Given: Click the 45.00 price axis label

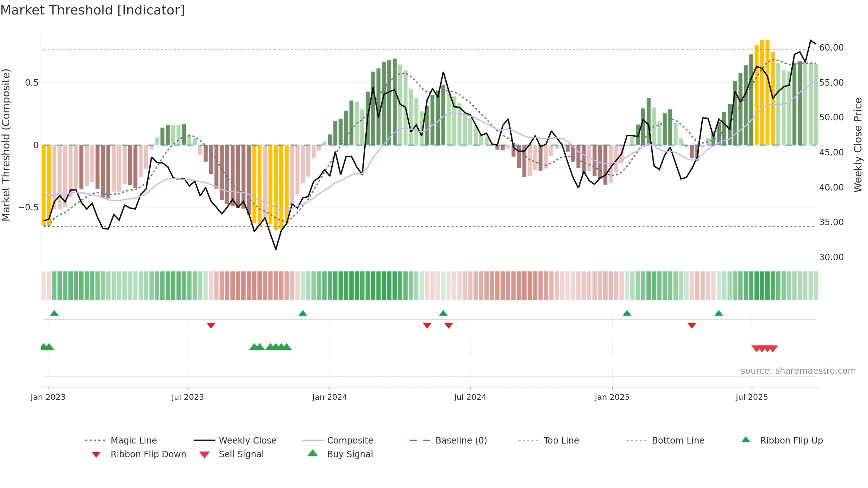Looking at the screenshot, I should click(831, 153).
